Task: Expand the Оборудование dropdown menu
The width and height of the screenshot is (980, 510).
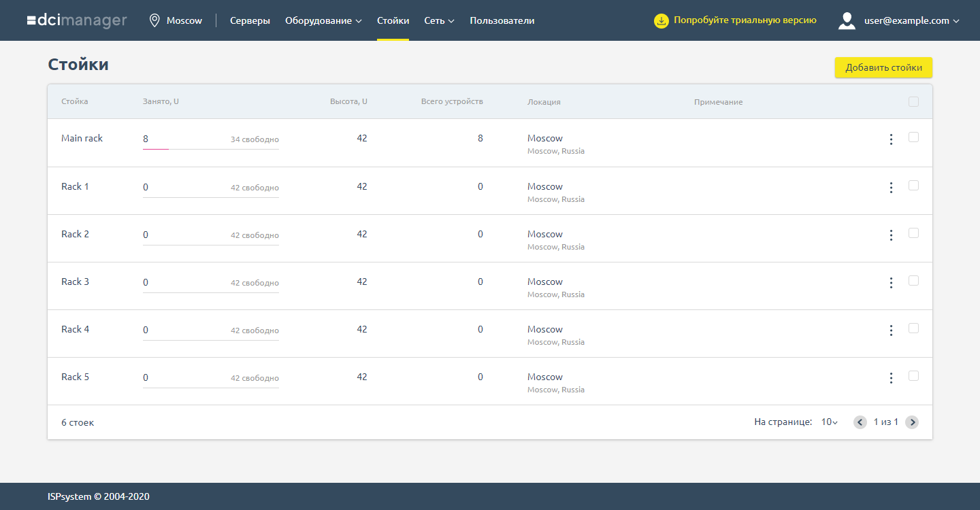Action: (323, 20)
